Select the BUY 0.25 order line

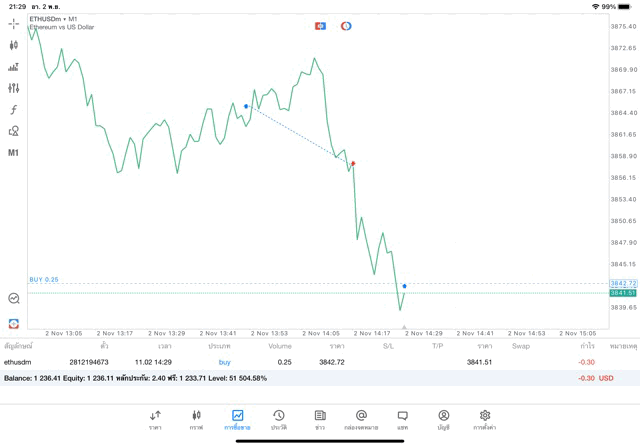tap(44, 280)
